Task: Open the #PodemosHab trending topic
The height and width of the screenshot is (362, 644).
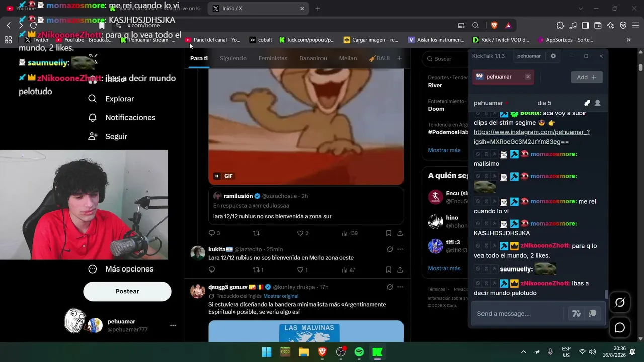Action: coord(448,132)
